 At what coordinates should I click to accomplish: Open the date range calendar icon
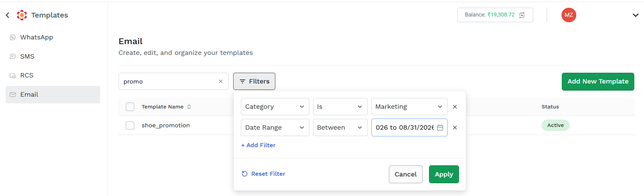tap(440, 128)
